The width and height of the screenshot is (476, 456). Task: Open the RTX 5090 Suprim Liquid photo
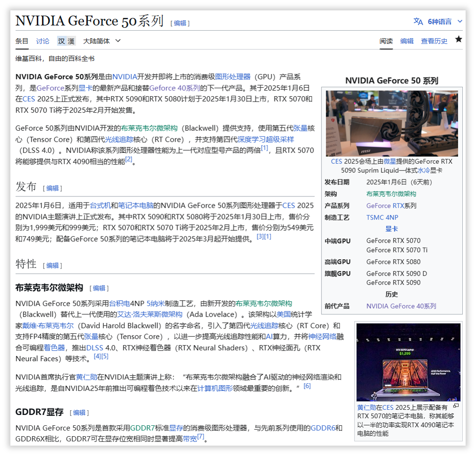pos(391,124)
